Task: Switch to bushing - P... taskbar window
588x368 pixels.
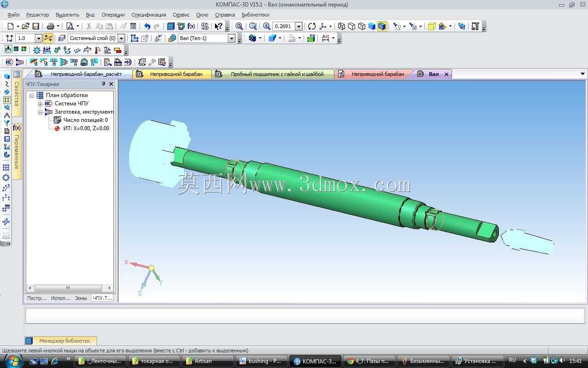Action: 261,361
